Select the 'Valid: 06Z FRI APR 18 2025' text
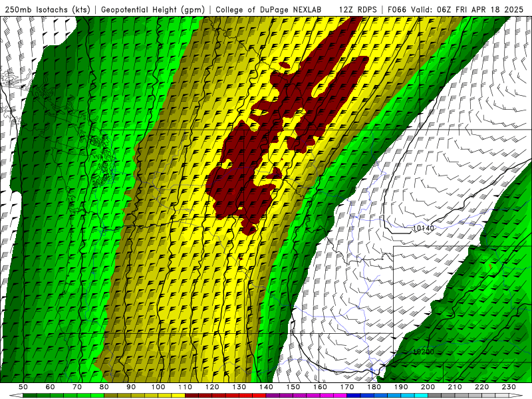This screenshot has height=399, width=532. pos(467,9)
